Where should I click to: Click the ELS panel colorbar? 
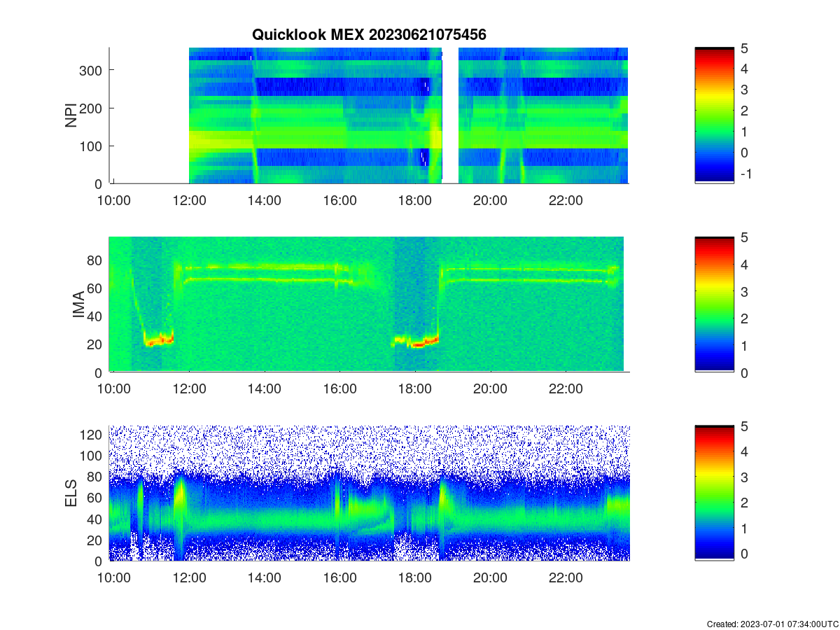[714, 493]
